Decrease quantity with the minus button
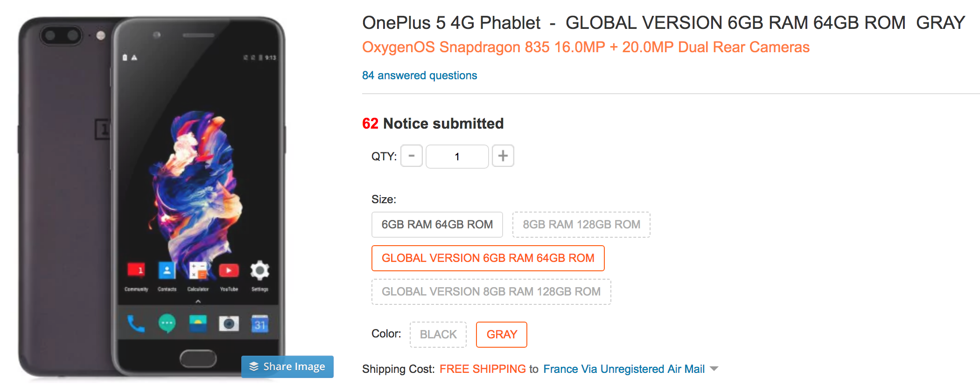Viewport: 980px width, 385px height. [x=412, y=156]
